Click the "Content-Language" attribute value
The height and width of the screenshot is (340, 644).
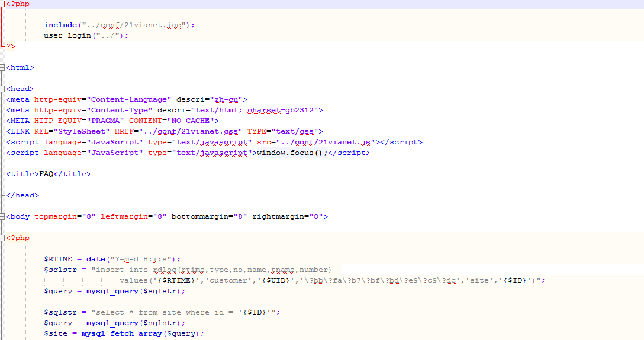click(x=129, y=99)
